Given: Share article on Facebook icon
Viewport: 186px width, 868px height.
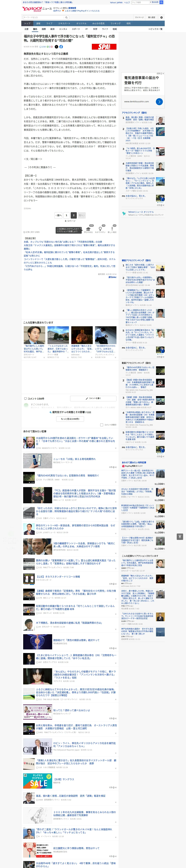Looking at the screenshot, I should (x=61, y=47).
